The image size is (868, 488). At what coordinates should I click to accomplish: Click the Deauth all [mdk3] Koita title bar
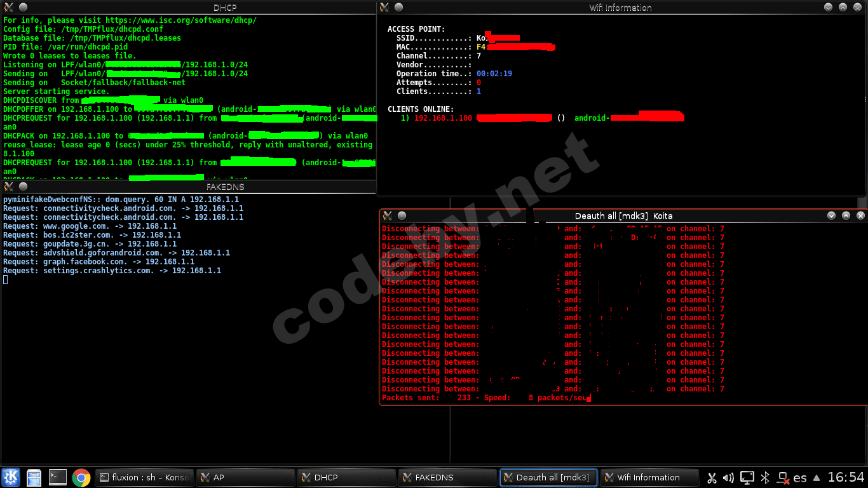(623, 215)
